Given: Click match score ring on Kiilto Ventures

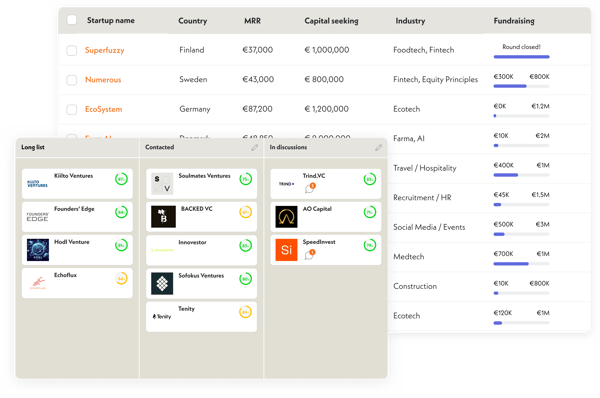Looking at the screenshot, I should pyautogui.click(x=121, y=179).
